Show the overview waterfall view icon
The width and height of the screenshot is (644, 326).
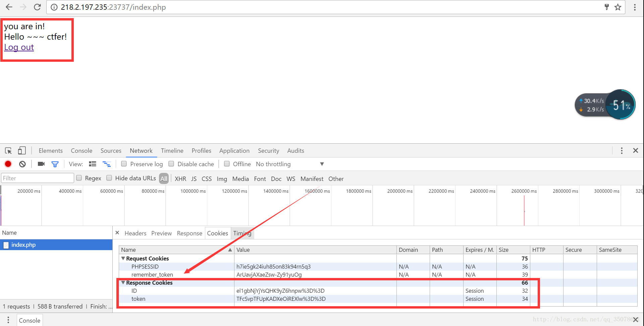(107, 164)
